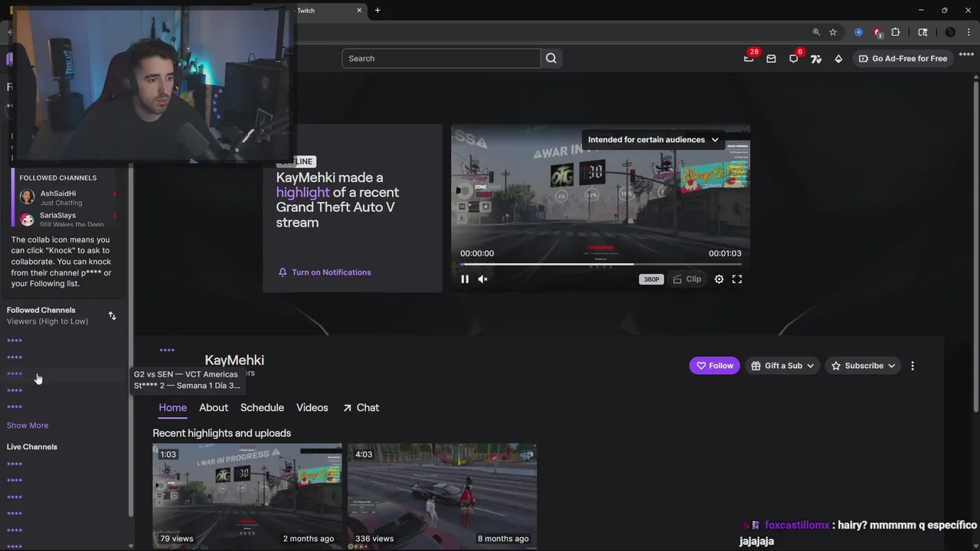Click Show More under Followed Channels
The width and height of the screenshot is (980, 551).
[x=28, y=425]
